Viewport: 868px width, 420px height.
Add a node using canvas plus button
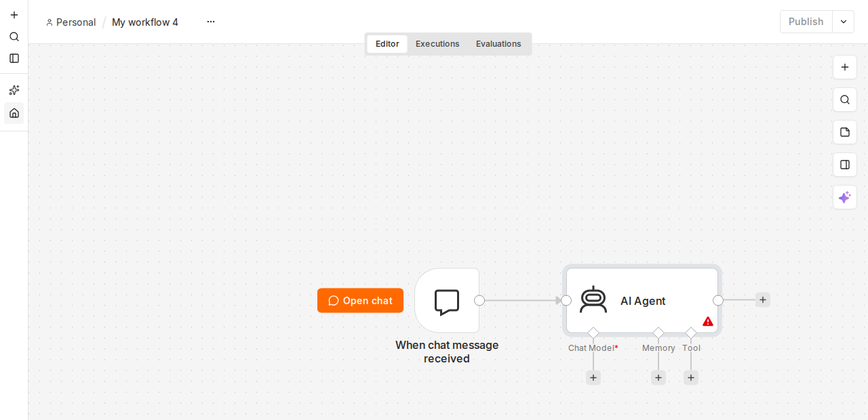[x=845, y=67]
